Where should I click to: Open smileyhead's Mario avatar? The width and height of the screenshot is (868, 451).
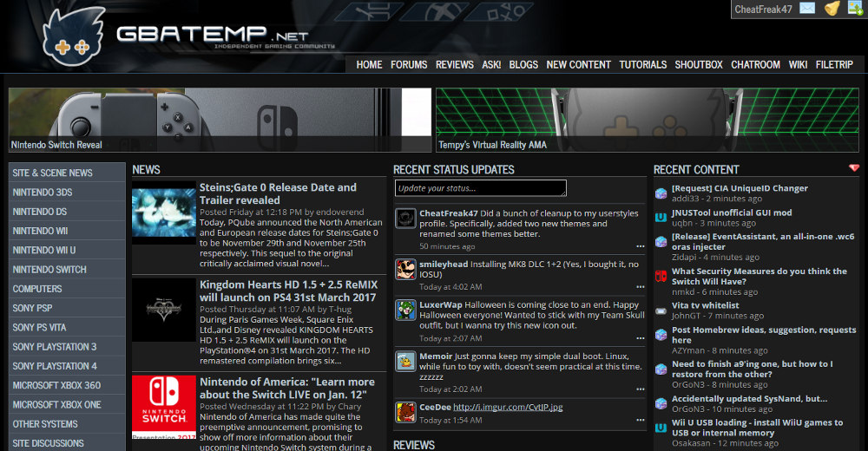(405, 270)
